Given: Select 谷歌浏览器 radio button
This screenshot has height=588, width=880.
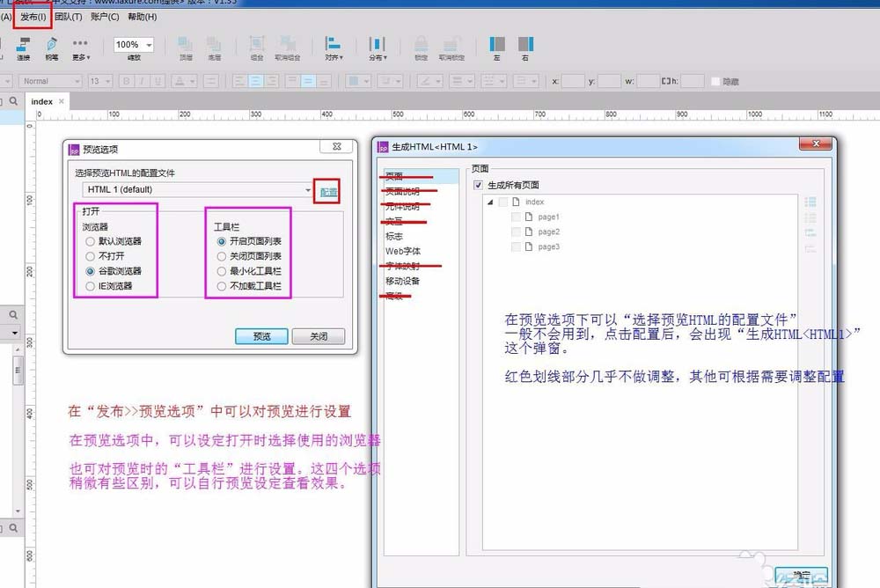Looking at the screenshot, I should [90, 271].
